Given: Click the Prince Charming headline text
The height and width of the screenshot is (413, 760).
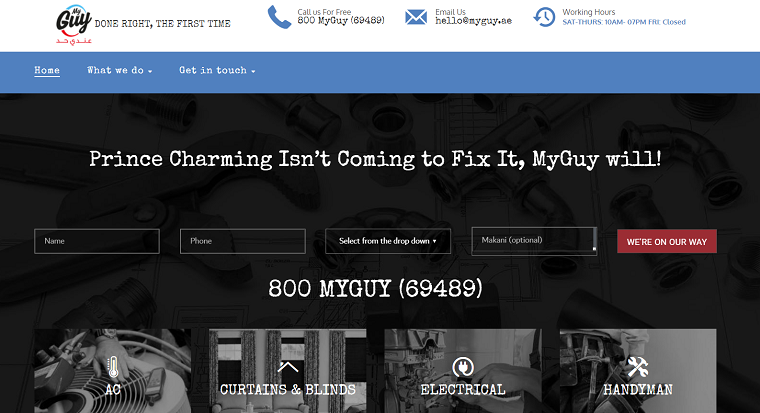Looking at the screenshot, I should click(x=375, y=159).
